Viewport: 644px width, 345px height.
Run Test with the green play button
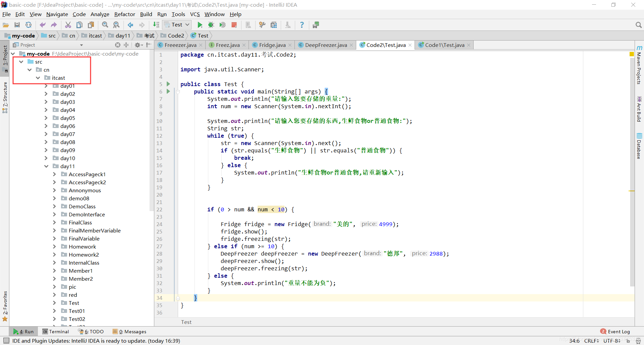200,25
